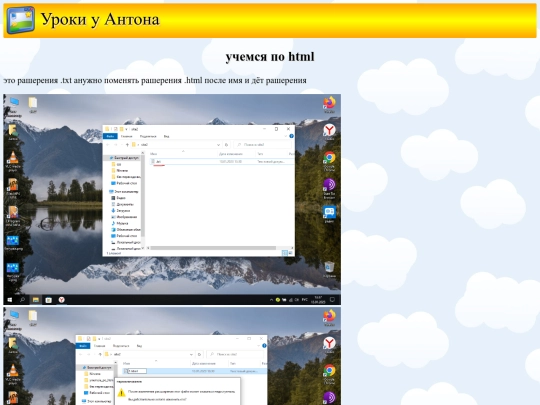
Task: Click the "Вид" ribbon tab in upper screenshot
Action: click(166, 136)
